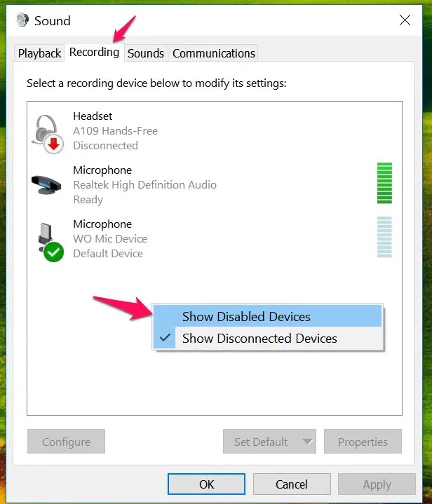432x504 pixels.
Task: Click the Set Default button
Action: 261,442
